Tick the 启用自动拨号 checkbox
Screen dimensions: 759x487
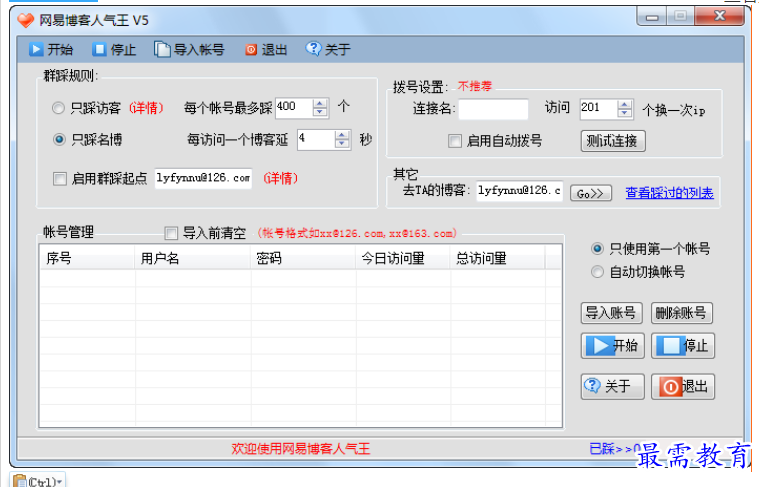455,141
